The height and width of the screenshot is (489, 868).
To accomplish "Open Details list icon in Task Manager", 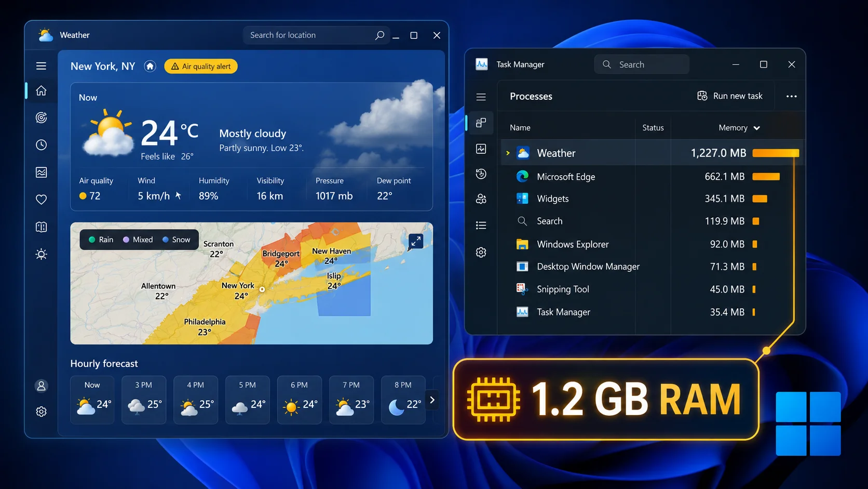I will (481, 225).
